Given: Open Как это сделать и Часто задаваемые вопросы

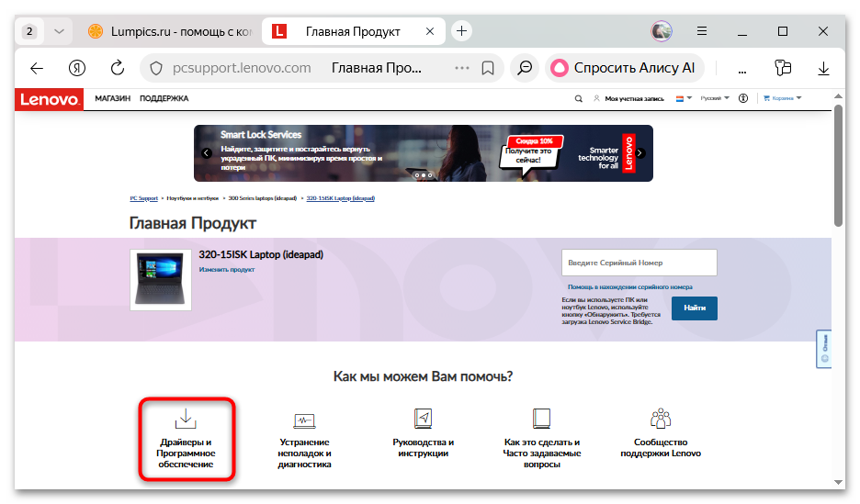Looking at the screenshot, I should (x=541, y=439).
